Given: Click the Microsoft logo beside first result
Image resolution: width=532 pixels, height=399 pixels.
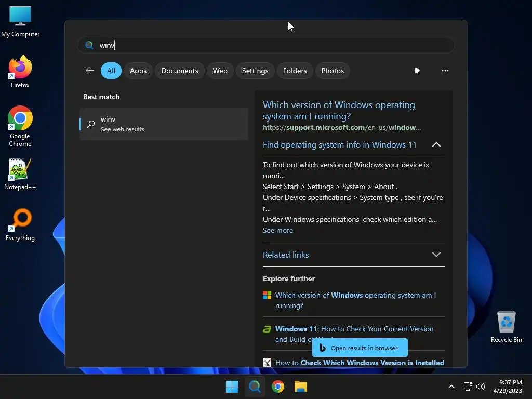Looking at the screenshot, I should tap(267, 295).
